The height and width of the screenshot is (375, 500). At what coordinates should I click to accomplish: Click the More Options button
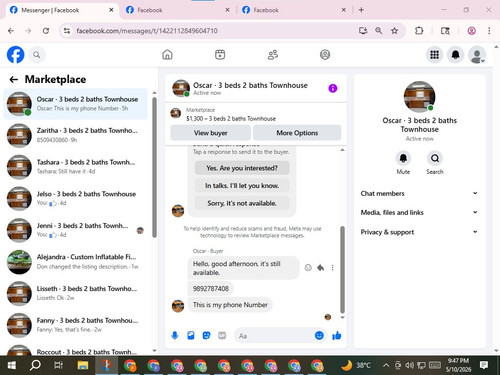[297, 133]
